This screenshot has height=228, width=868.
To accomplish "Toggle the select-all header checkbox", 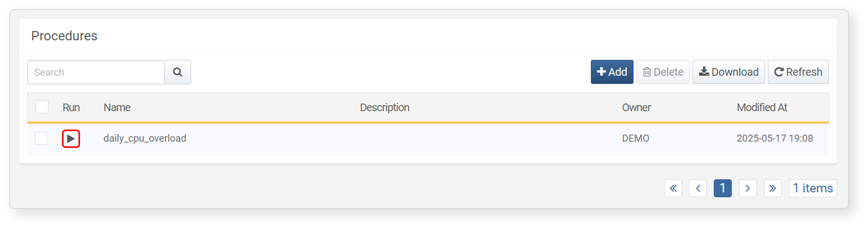I will point(42,107).
